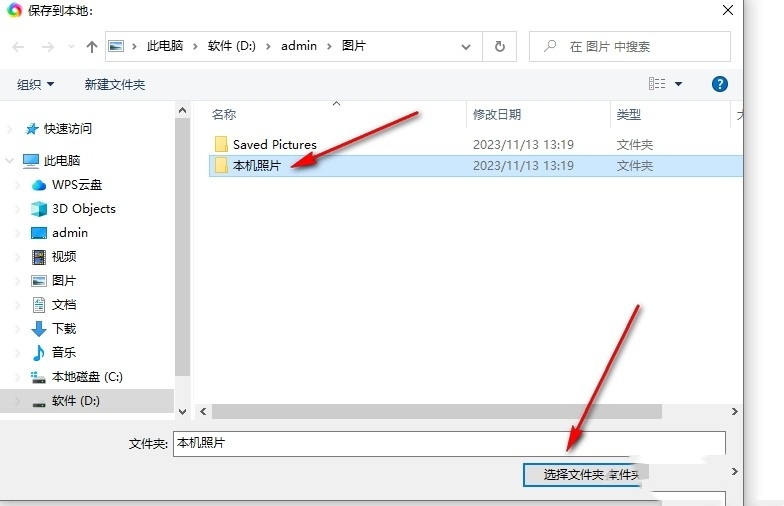Go forward with the forward arrow
784x506 pixels.
click(48, 47)
